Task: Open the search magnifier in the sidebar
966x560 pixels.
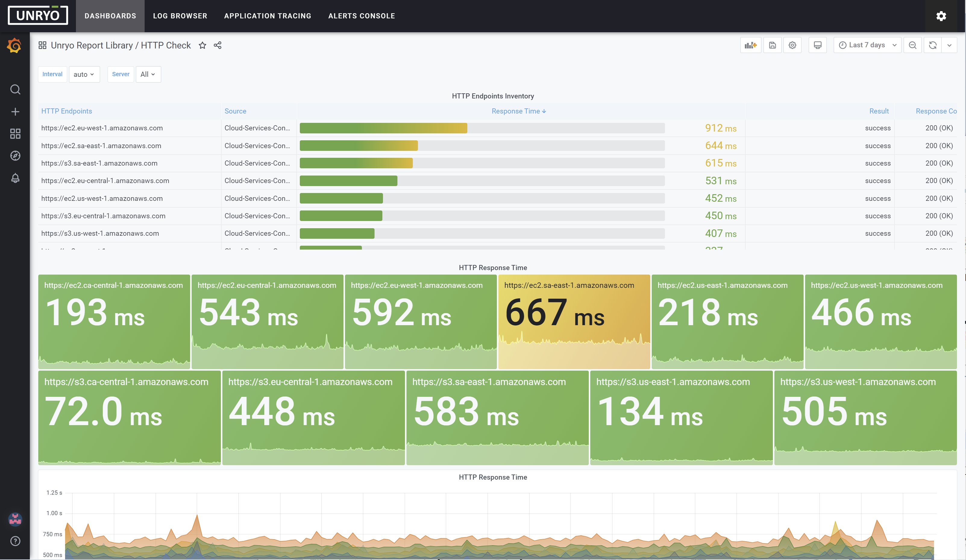Action: point(15,89)
